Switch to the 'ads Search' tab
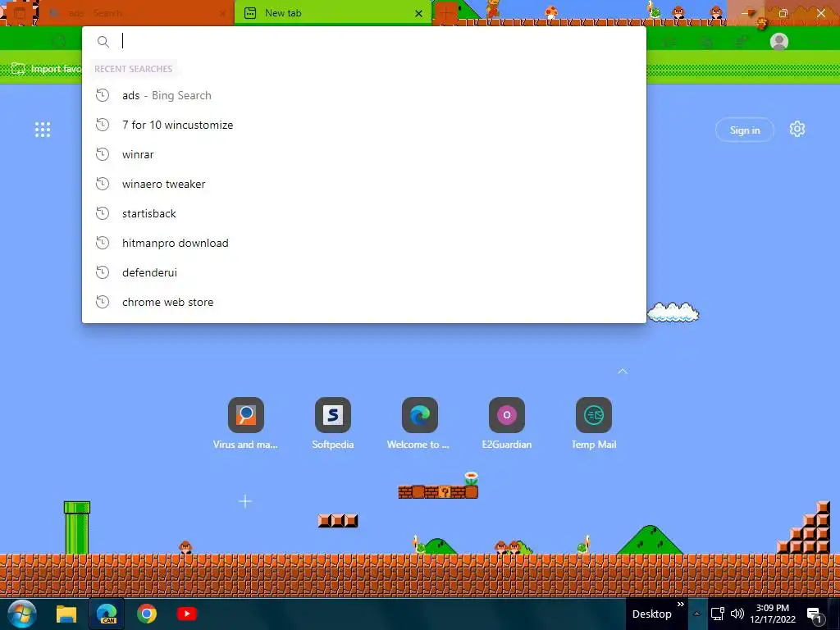The width and height of the screenshot is (840, 630). click(137, 13)
